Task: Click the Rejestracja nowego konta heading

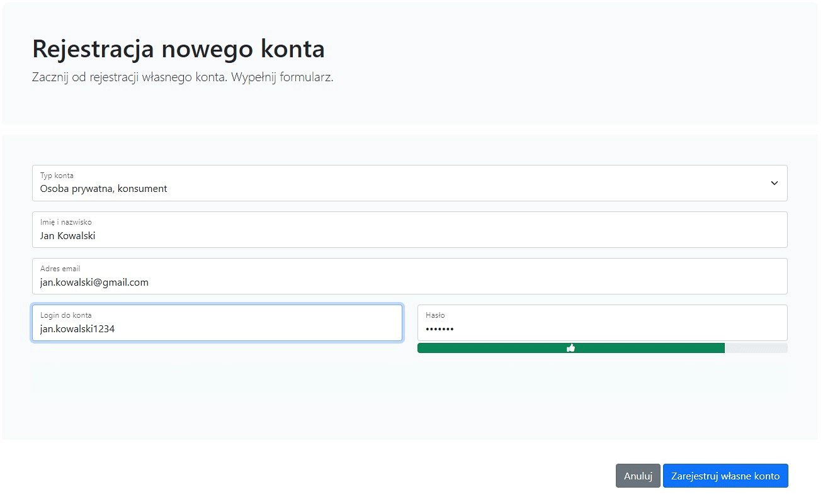Action: click(178, 48)
